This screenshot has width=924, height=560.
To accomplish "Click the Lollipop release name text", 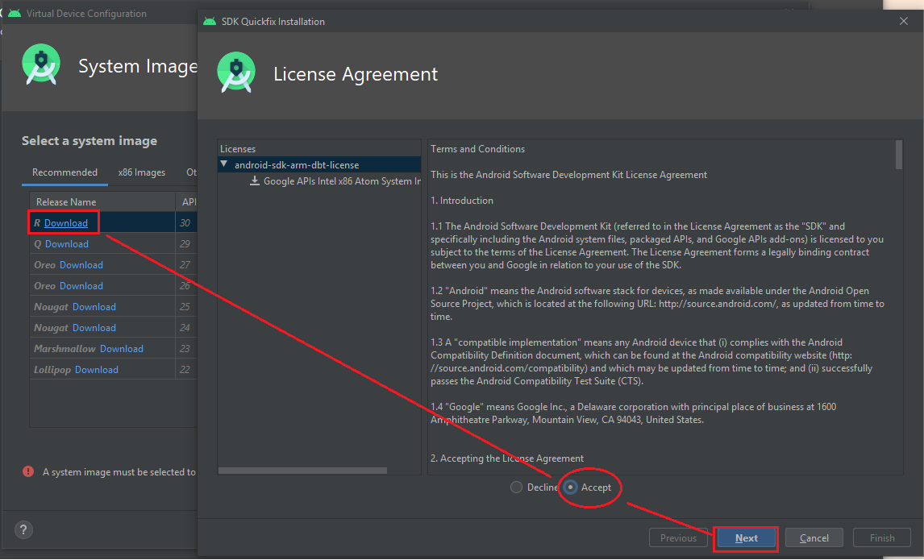I will (x=52, y=370).
